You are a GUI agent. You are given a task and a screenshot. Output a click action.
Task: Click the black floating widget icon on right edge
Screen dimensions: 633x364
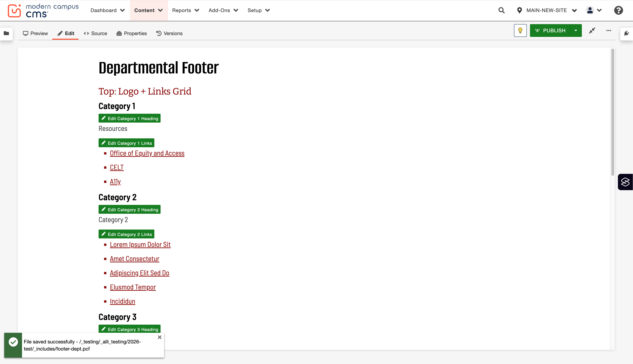pos(625,182)
